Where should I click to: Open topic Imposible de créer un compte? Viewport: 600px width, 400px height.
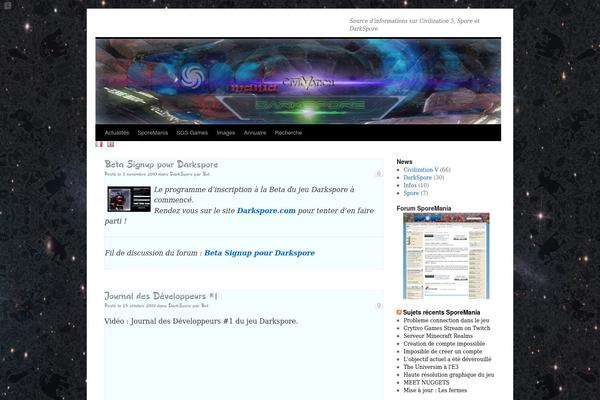(443, 351)
